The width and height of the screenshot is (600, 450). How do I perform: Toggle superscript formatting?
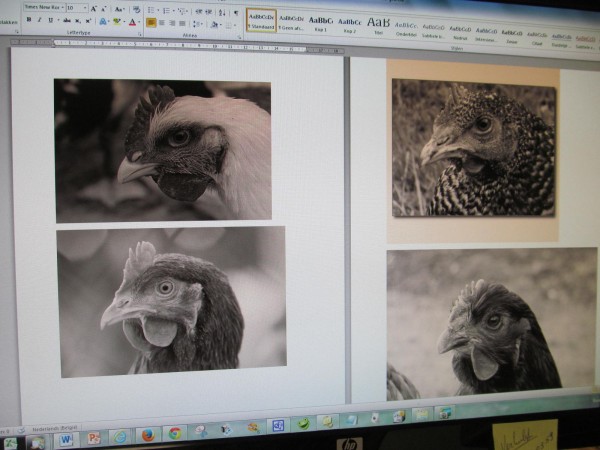pos(88,21)
